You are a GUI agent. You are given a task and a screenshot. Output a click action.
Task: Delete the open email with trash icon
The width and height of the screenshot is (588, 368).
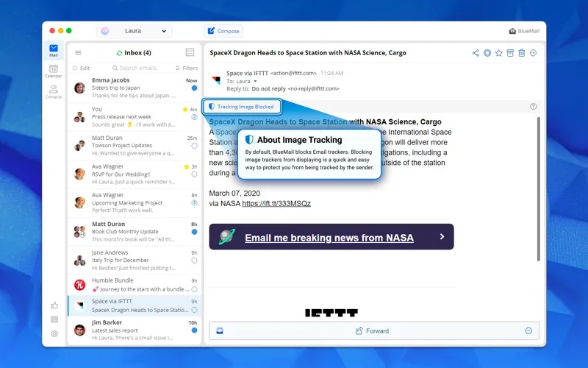coord(522,53)
